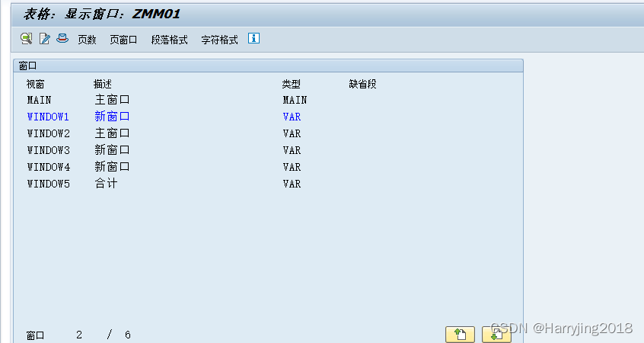Click the VAR type of WINDOW2
The height and width of the screenshot is (343, 644).
click(292, 133)
